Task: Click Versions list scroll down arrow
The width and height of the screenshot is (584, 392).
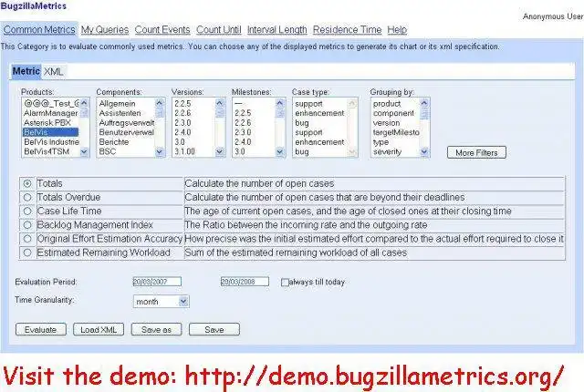Action: click(220, 151)
